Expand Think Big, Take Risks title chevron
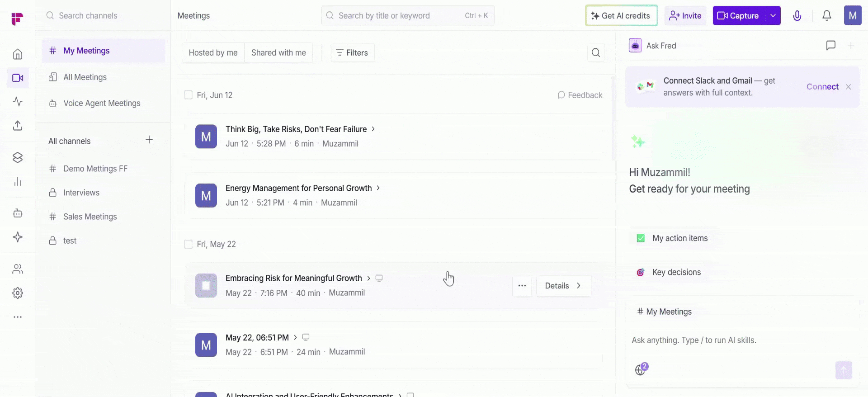 coord(373,129)
